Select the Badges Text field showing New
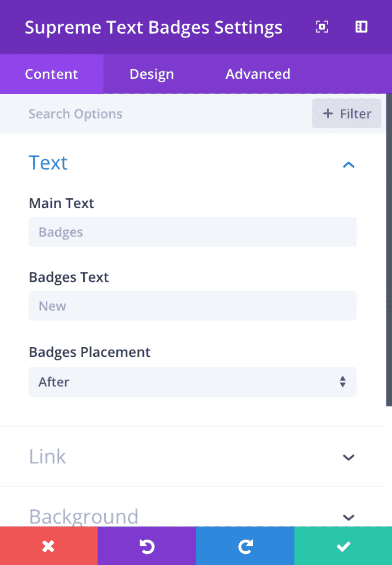392x565 pixels. coord(192,306)
